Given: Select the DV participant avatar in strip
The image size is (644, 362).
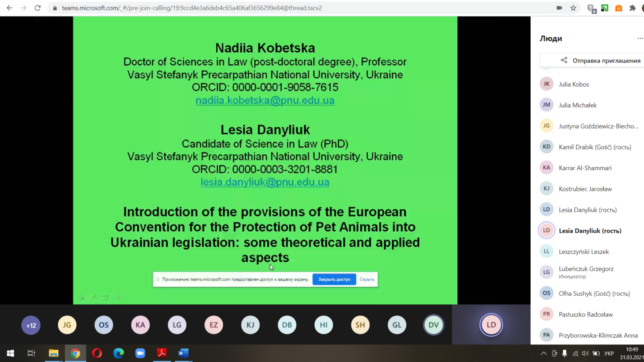Looking at the screenshot, I should coord(434,325).
